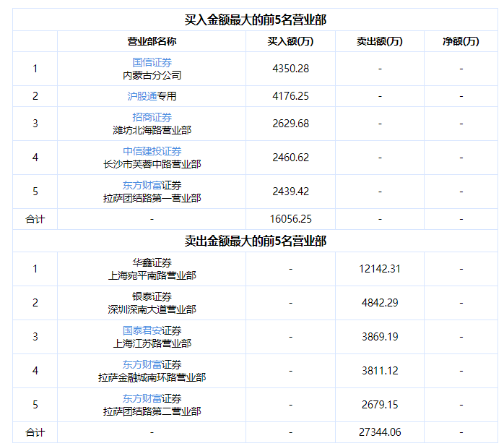The height and width of the screenshot is (446, 504).
Task: Click the 拉萨团结路第二营业部 branch name
Action: [x=152, y=411]
